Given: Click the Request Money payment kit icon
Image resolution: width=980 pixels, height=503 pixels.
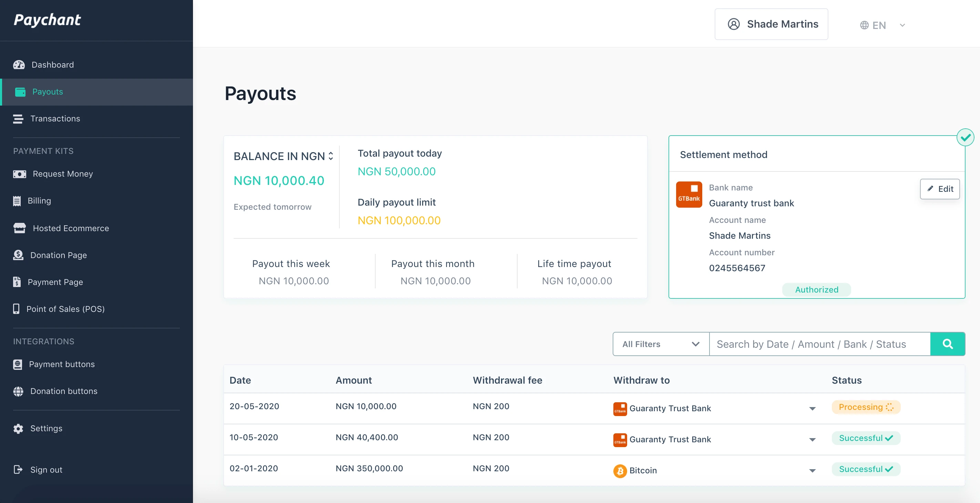Looking at the screenshot, I should click(x=19, y=173).
